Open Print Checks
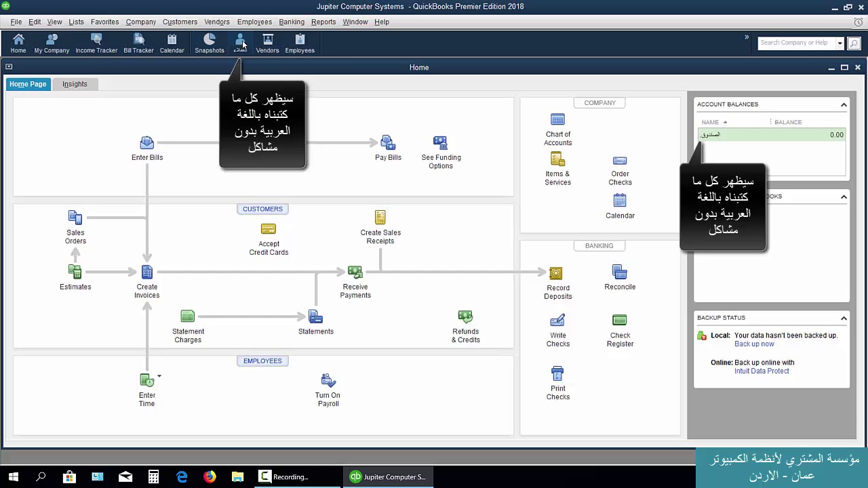This screenshot has width=868, height=488. tap(558, 383)
